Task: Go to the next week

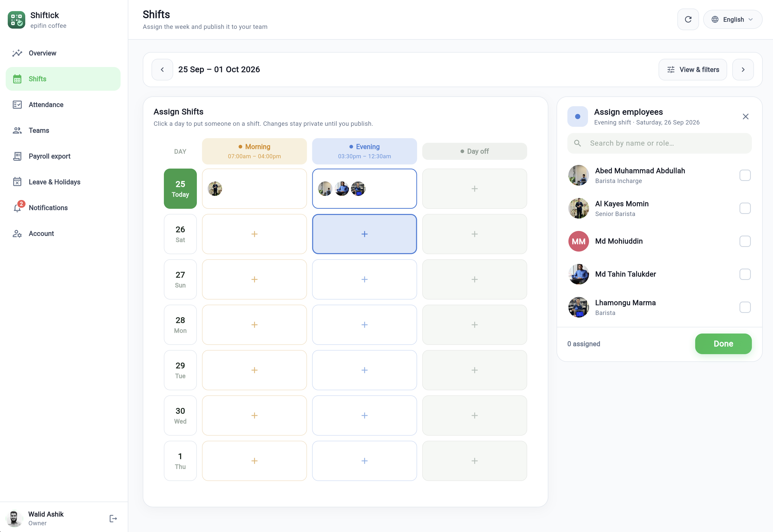Action: pyautogui.click(x=743, y=70)
